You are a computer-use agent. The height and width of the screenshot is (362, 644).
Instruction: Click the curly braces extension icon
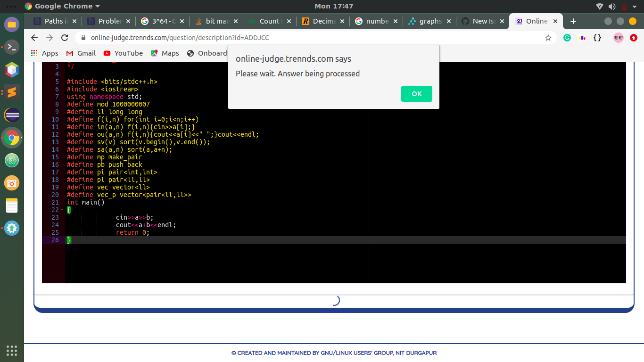[x=597, y=37]
